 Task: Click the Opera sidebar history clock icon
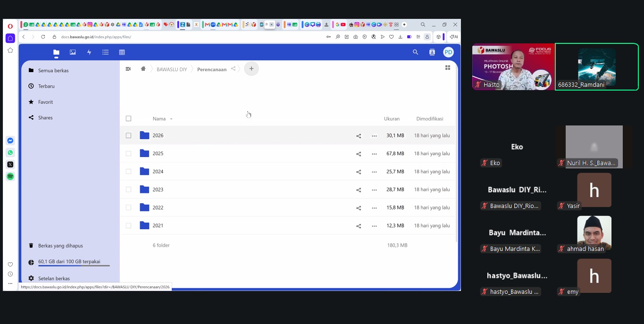tap(10, 274)
